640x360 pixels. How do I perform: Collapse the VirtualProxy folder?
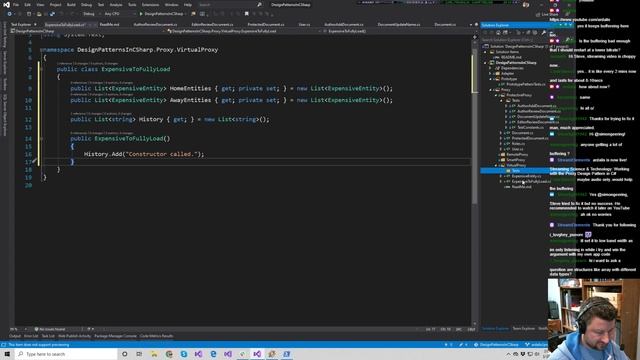point(496,165)
